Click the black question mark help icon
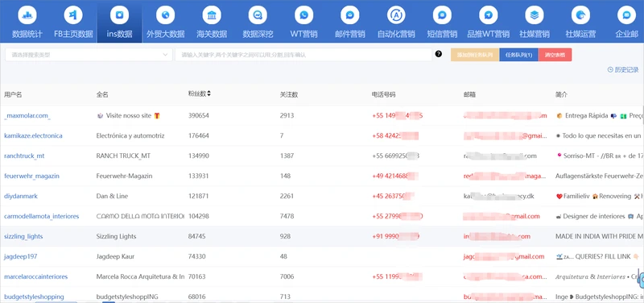Image resolution: width=644 pixels, height=303 pixels. click(439, 54)
